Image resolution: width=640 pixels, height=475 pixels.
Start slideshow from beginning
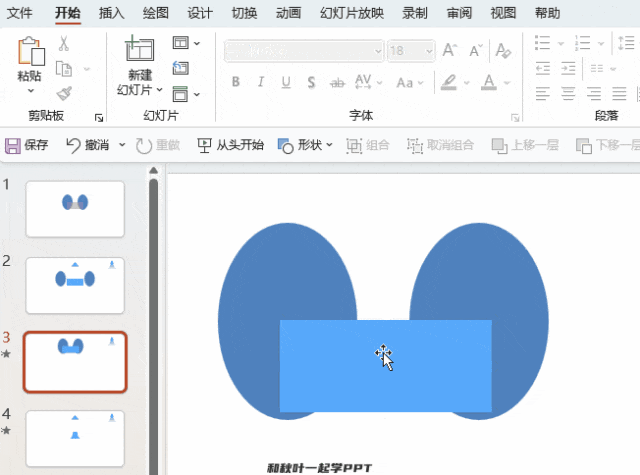pyautogui.click(x=231, y=145)
